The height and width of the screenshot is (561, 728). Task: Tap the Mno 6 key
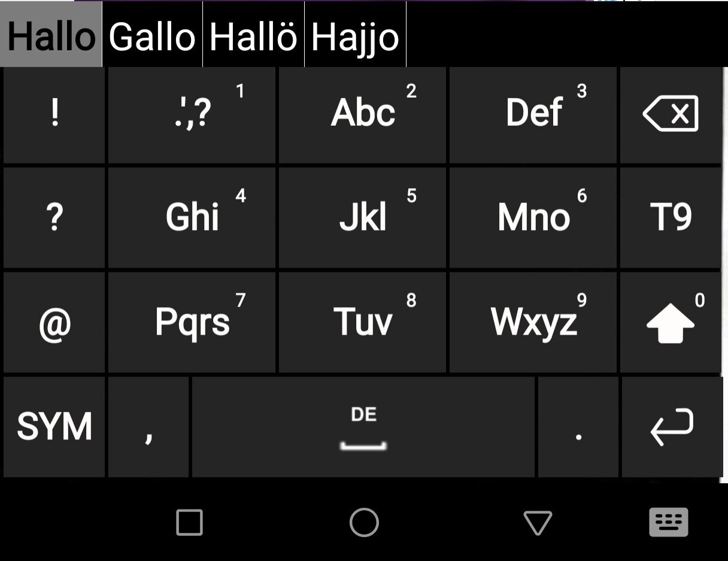click(x=533, y=217)
